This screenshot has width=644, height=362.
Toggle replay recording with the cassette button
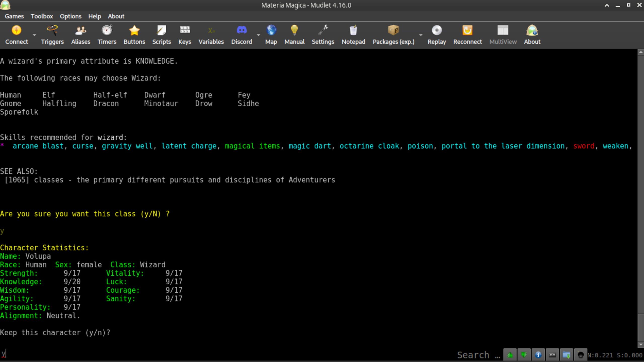(552, 355)
